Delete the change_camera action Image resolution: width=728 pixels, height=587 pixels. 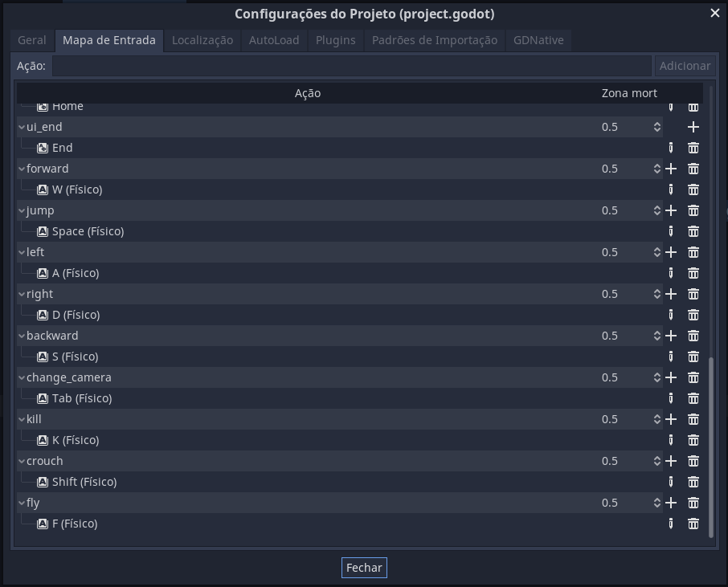(x=693, y=377)
